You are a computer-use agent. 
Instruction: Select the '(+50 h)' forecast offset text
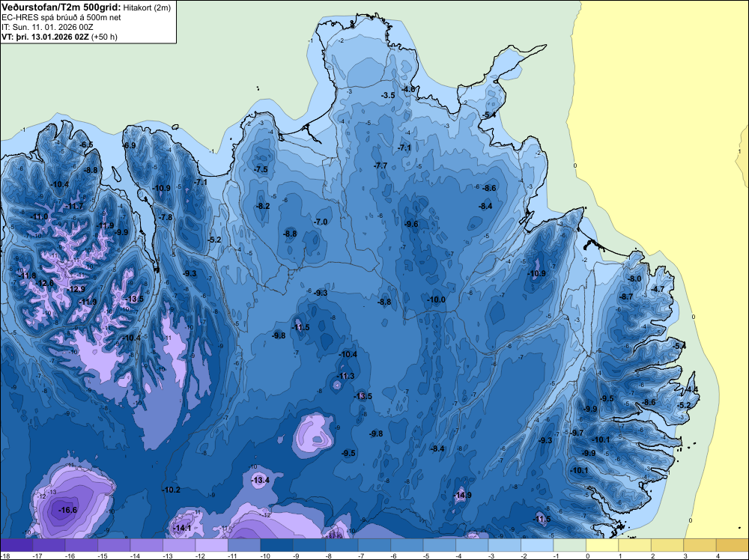click(104, 37)
